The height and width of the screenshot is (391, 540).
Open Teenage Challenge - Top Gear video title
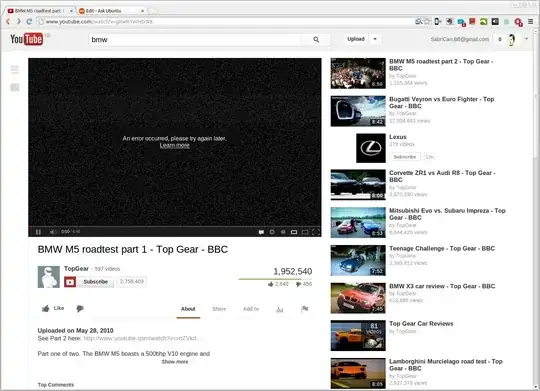coord(442,248)
